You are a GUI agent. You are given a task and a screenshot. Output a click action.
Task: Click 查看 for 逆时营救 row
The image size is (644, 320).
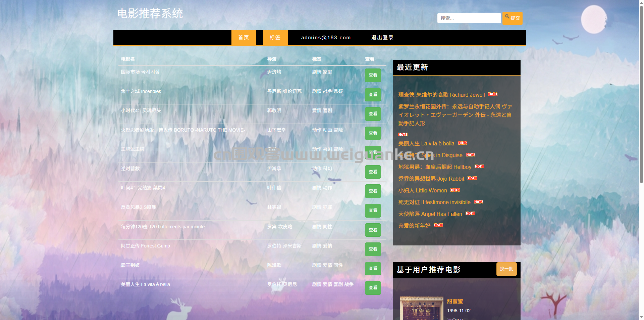click(373, 172)
